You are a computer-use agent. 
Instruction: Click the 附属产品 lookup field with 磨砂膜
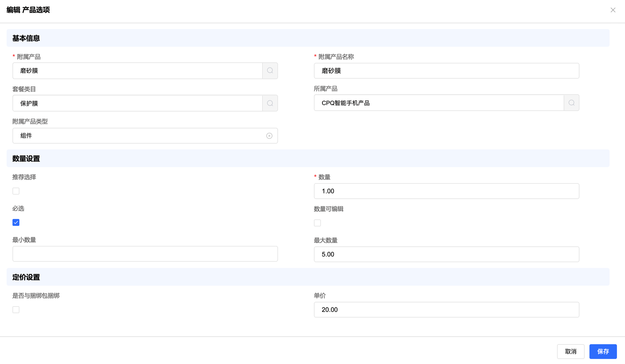coord(137,71)
